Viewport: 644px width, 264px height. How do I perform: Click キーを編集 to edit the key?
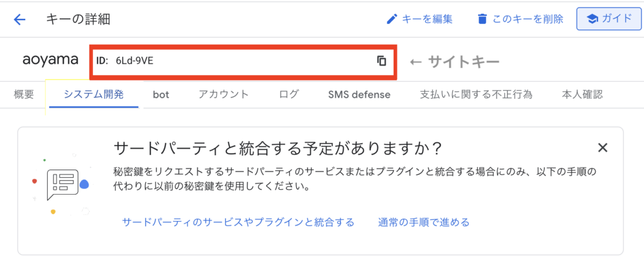[x=419, y=19]
